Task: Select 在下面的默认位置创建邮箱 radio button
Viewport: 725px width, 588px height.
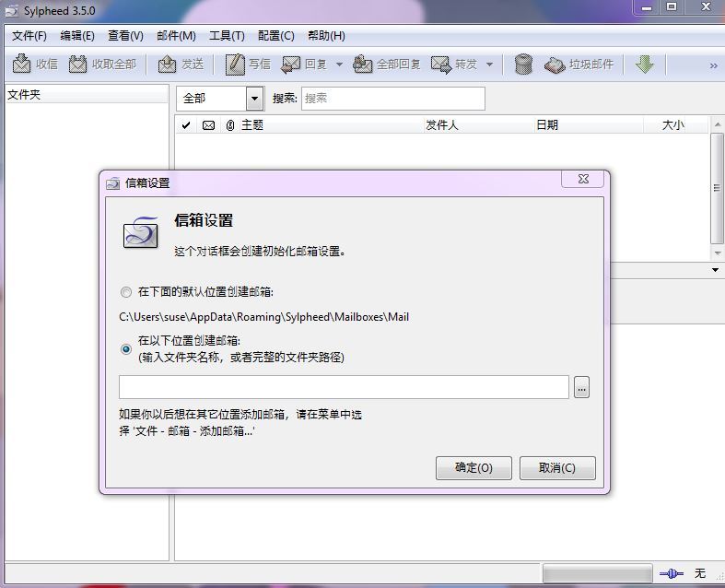Action: pyautogui.click(x=126, y=292)
